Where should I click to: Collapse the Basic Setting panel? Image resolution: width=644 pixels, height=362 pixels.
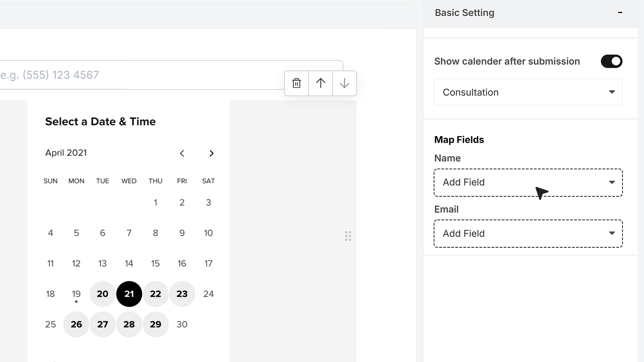tap(620, 12)
